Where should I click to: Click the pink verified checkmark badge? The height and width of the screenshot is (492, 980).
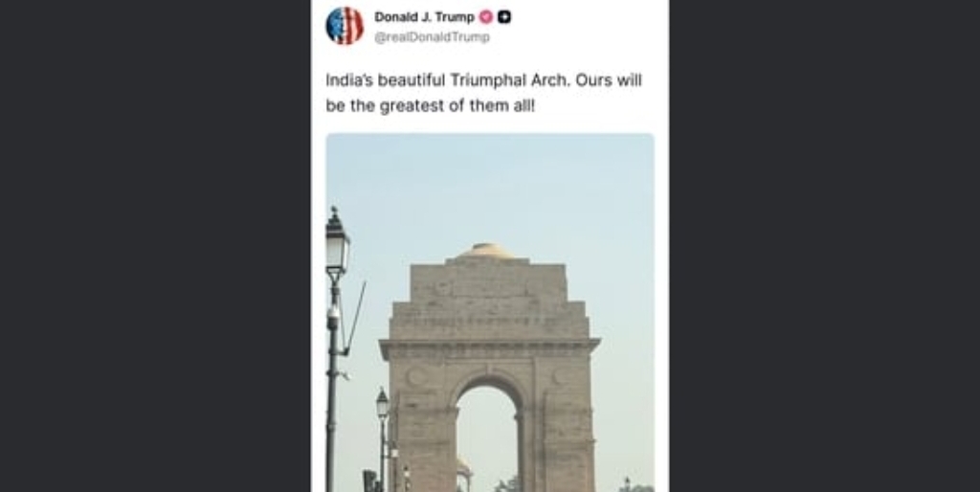pos(485,17)
